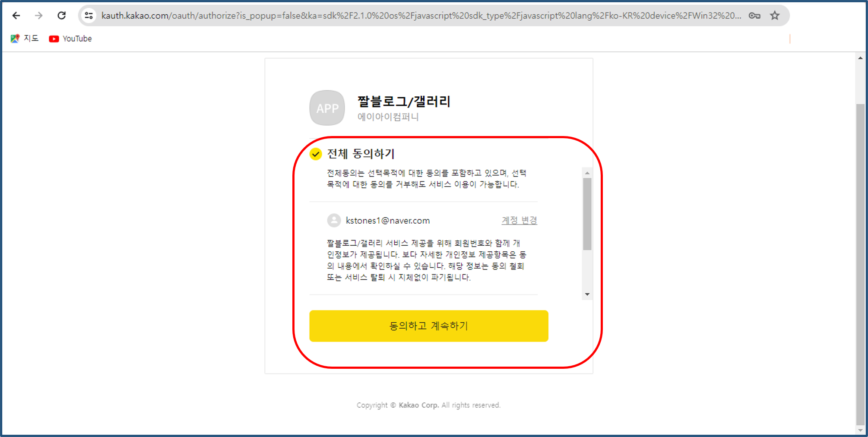
Task: Open the site information icon in address bar
Action: click(x=89, y=16)
